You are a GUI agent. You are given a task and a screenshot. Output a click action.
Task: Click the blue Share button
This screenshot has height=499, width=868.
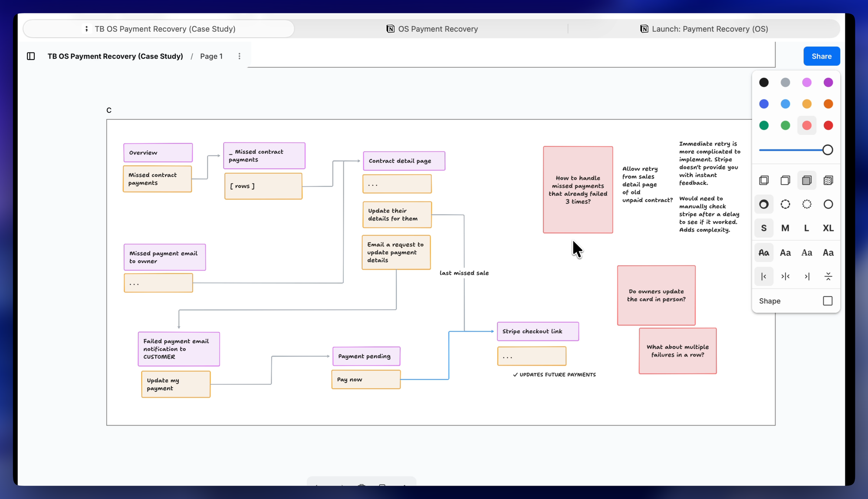click(x=821, y=56)
